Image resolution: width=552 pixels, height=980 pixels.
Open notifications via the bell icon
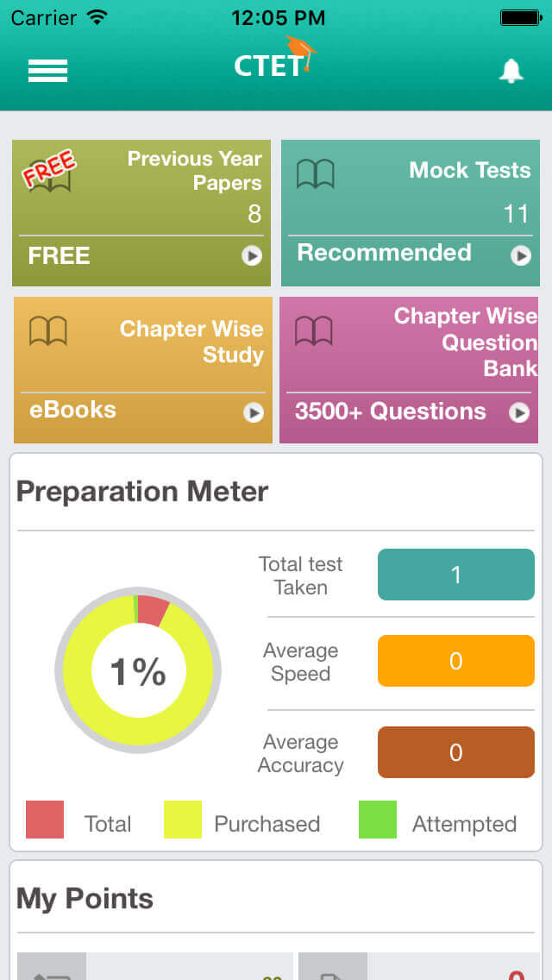[x=511, y=71]
